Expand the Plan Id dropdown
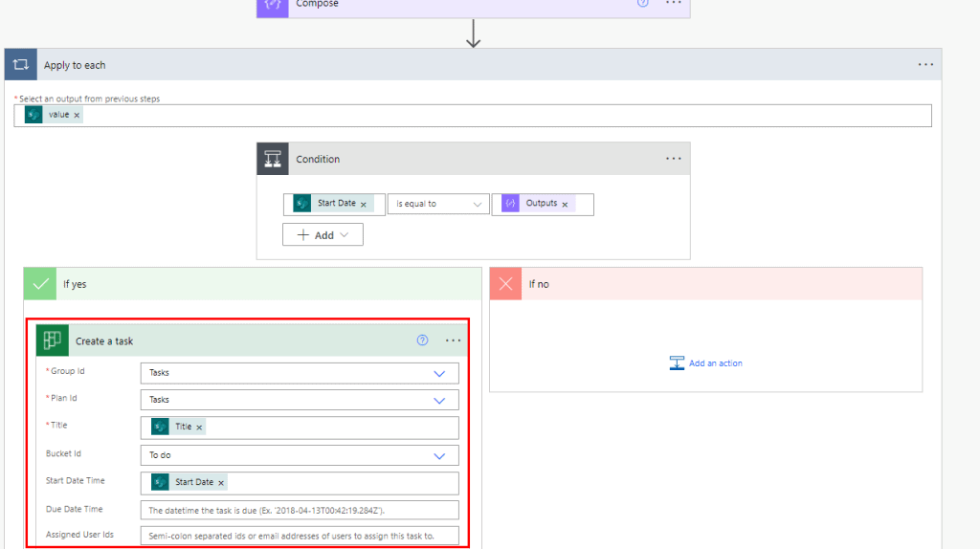Image resolution: width=980 pixels, height=549 pixels. (439, 401)
